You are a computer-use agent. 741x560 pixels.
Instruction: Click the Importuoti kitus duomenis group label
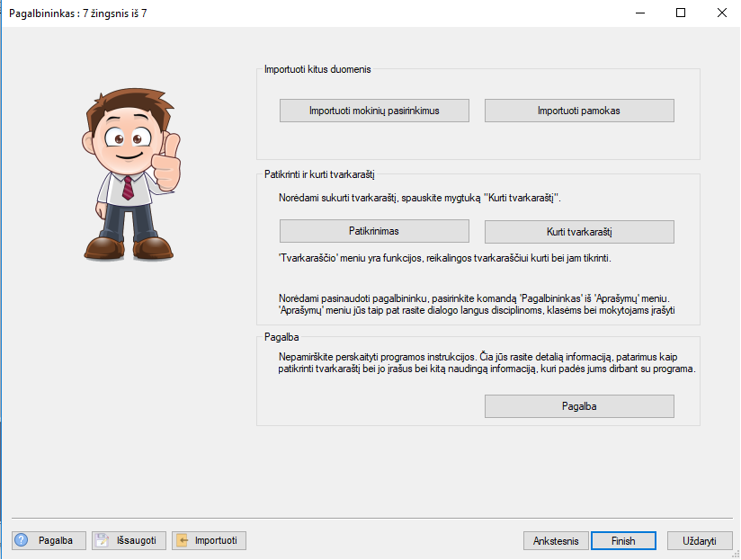click(317, 69)
